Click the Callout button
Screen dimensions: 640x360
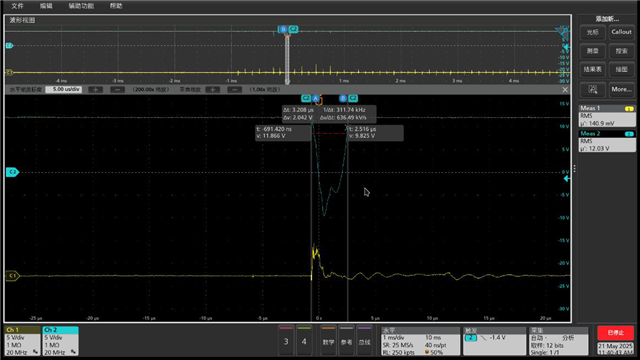tap(621, 32)
